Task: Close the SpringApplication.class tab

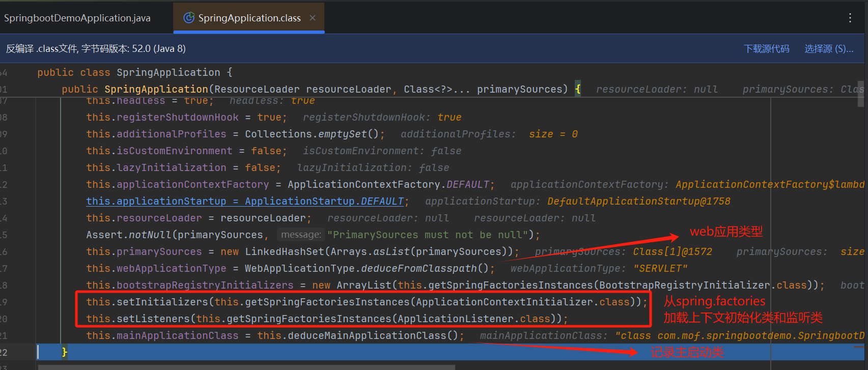Action: point(313,18)
